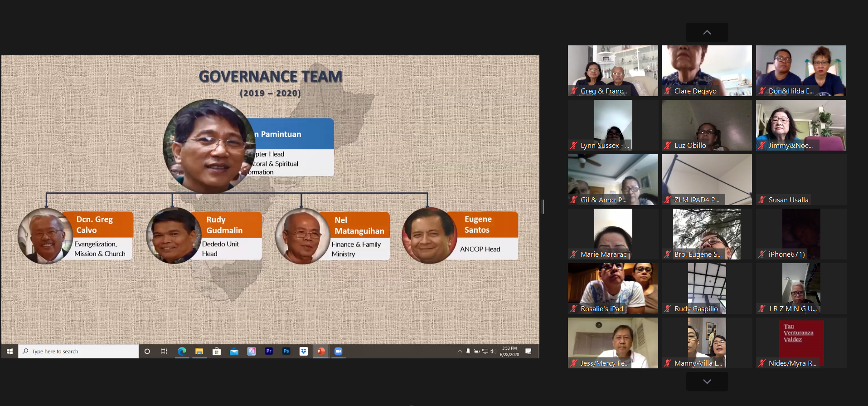Expand hidden system tray icons chevron
Screen dimensions: 868x406
coord(460,352)
